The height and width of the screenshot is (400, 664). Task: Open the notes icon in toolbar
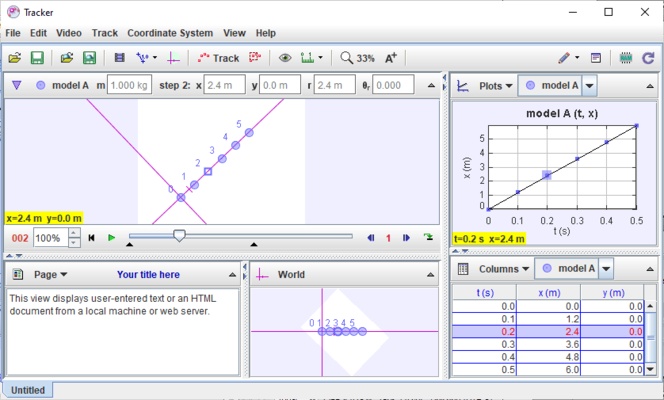pyautogui.click(x=596, y=58)
